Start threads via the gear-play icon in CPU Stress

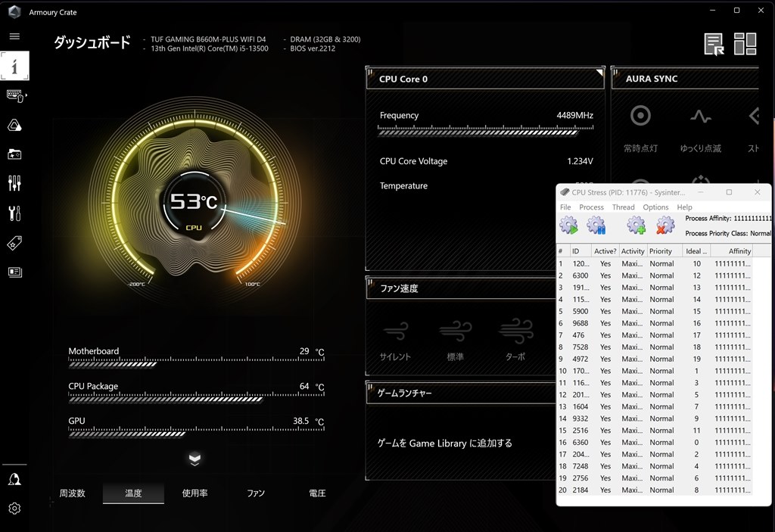tap(568, 224)
